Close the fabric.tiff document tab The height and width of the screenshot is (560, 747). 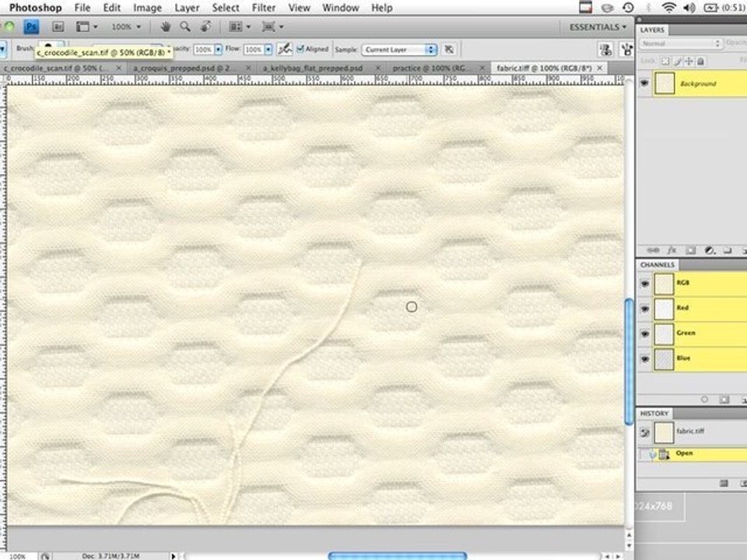coord(600,68)
